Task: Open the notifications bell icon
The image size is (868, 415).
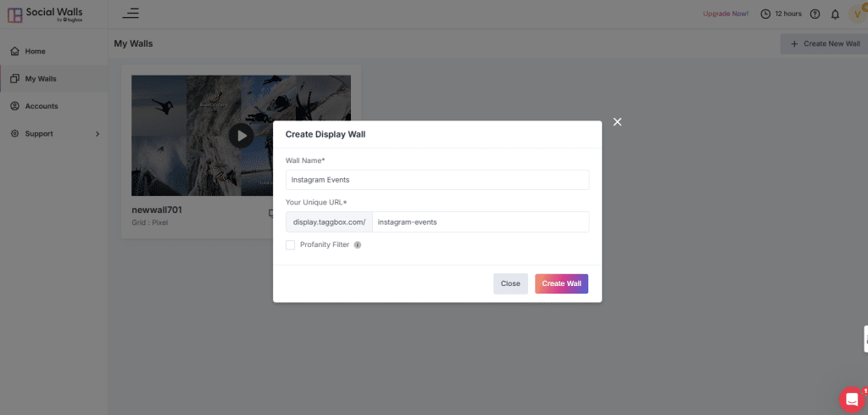Action: [835, 14]
